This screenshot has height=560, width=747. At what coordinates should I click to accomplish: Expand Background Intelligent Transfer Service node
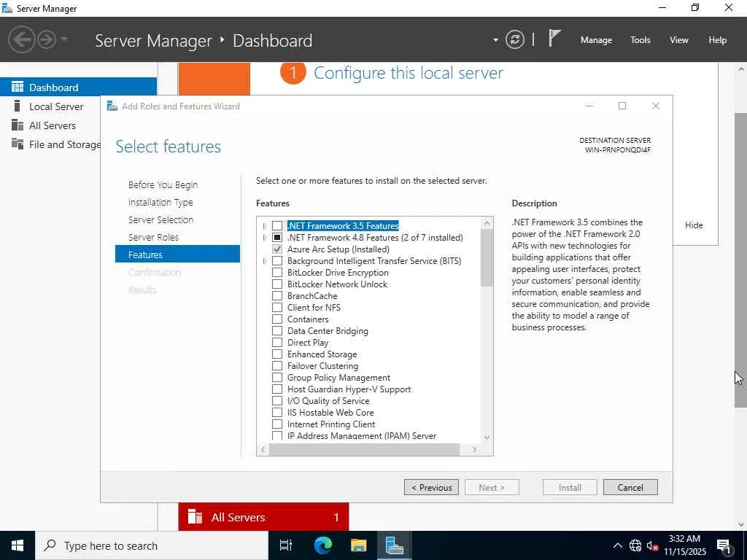(x=264, y=260)
